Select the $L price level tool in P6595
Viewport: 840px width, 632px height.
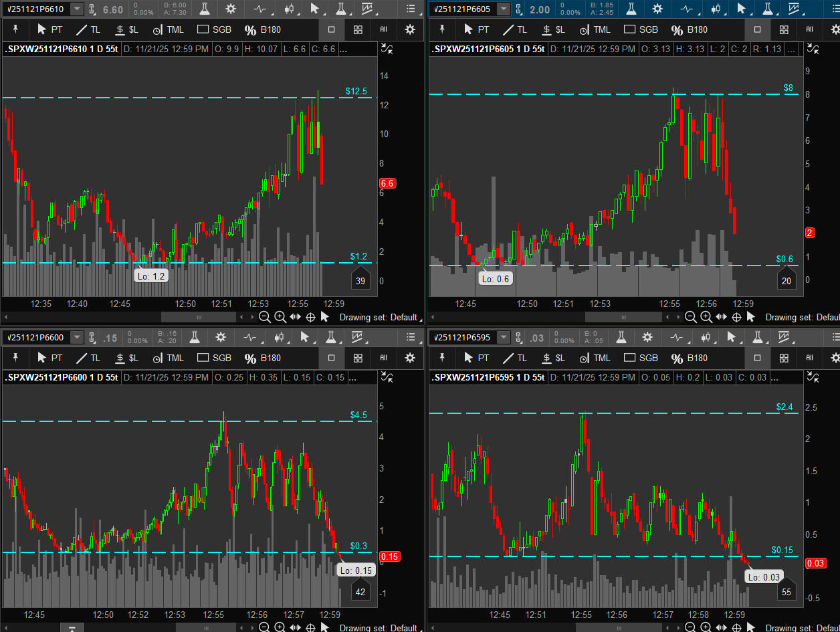pyautogui.click(x=555, y=358)
